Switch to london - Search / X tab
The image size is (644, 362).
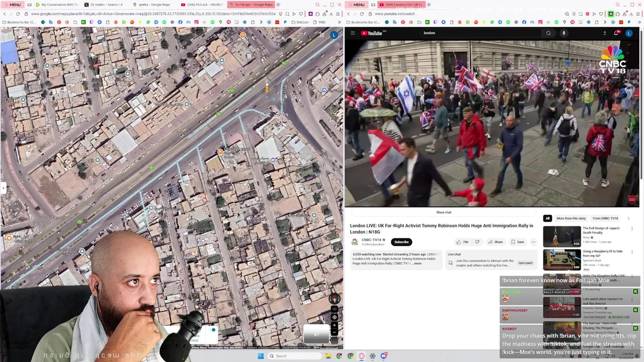105,5
